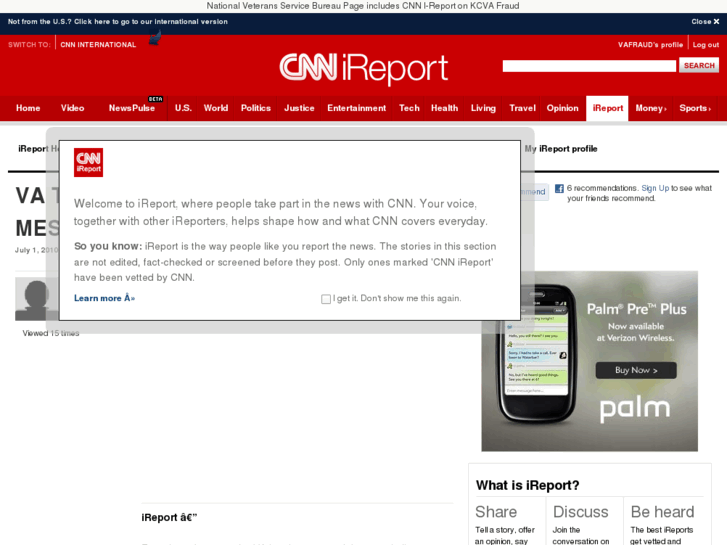Close the international version banner
Image resolution: width=727 pixels, height=545 pixels.
(705, 21)
